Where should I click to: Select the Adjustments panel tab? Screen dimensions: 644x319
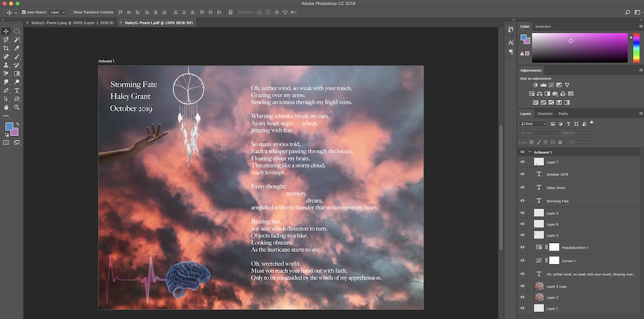point(531,70)
